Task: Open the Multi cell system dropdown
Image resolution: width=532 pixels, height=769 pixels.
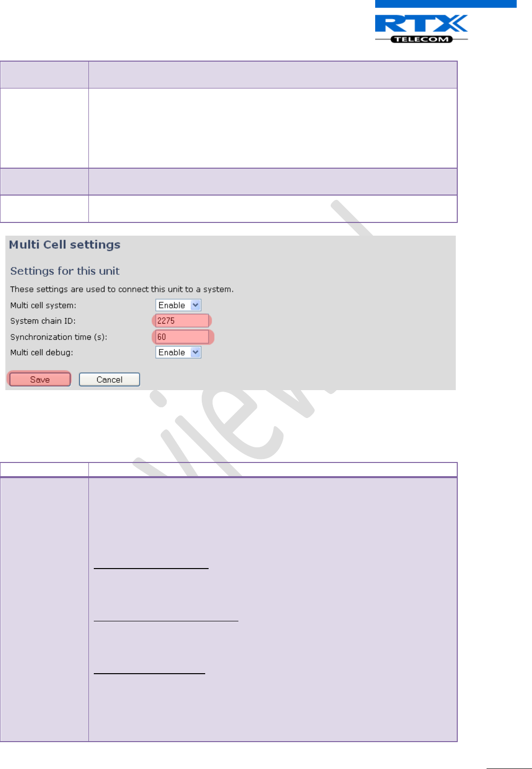Action: (x=178, y=305)
